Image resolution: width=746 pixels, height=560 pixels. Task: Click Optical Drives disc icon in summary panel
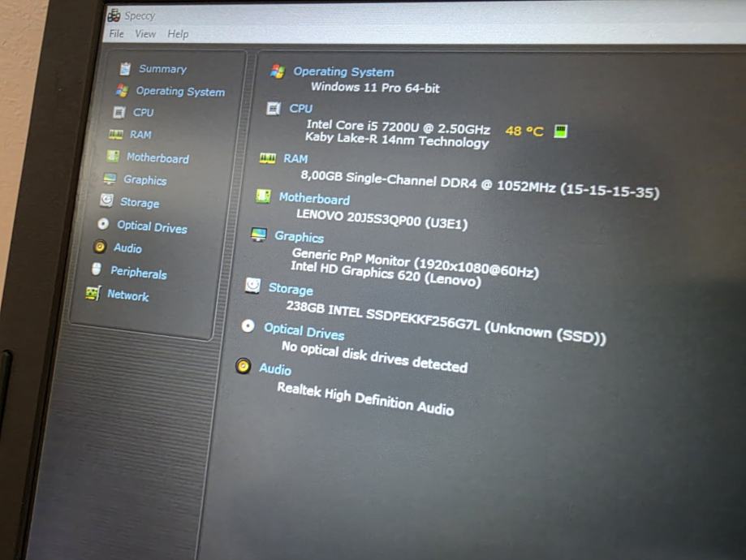coord(248,326)
